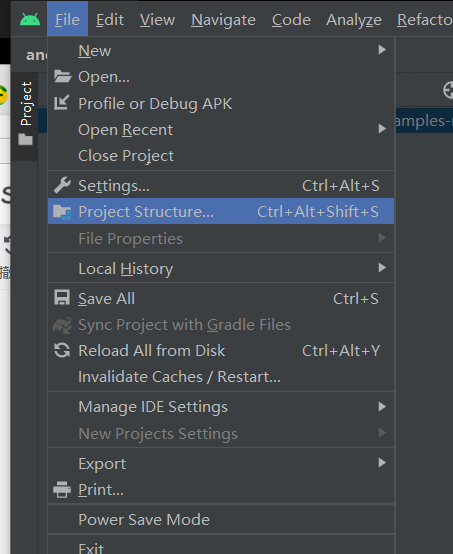Image resolution: width=453 pixels, height=554 pixels.
Task: Click the floppy disk Save All icon
Action: point(62,297)
